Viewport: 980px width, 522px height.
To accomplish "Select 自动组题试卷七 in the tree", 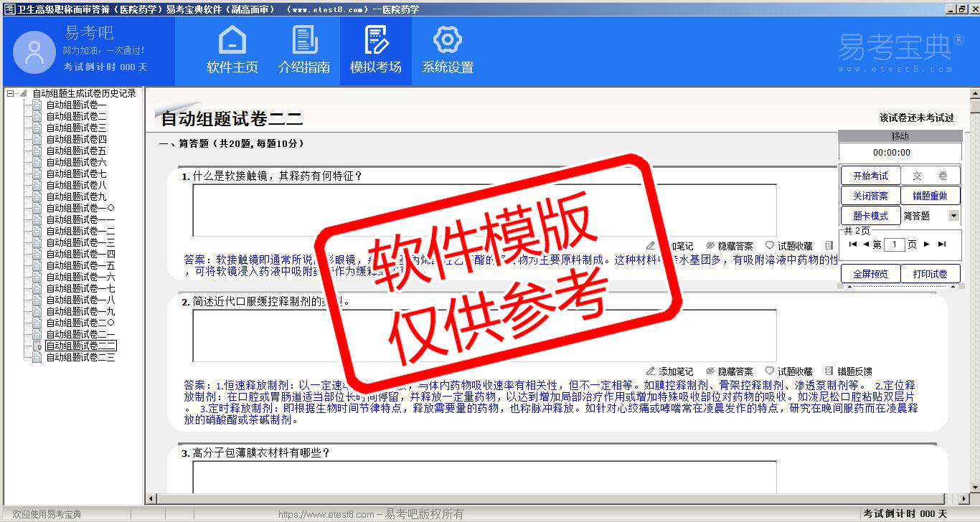I will 77,174.
